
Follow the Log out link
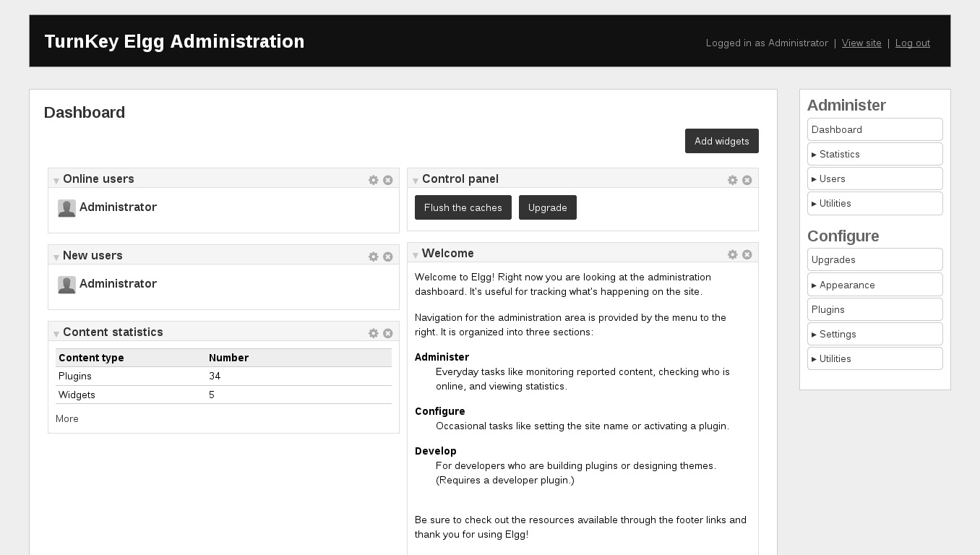(912, 43)
